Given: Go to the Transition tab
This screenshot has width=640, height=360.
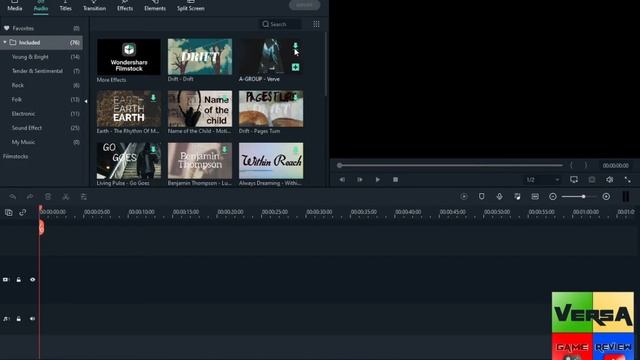Looking at the screenshot, I should (94, 7).
